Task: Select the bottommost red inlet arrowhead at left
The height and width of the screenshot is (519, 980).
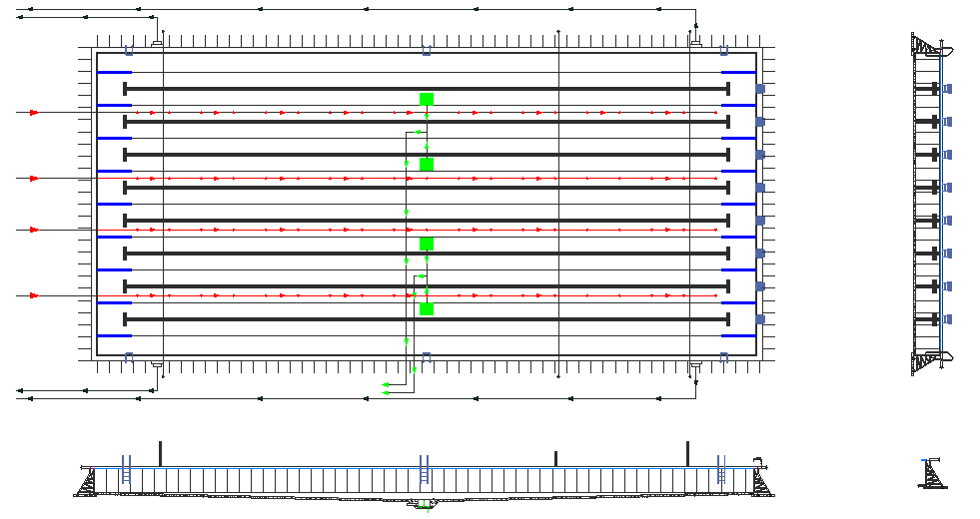Action: click(34, 295)
